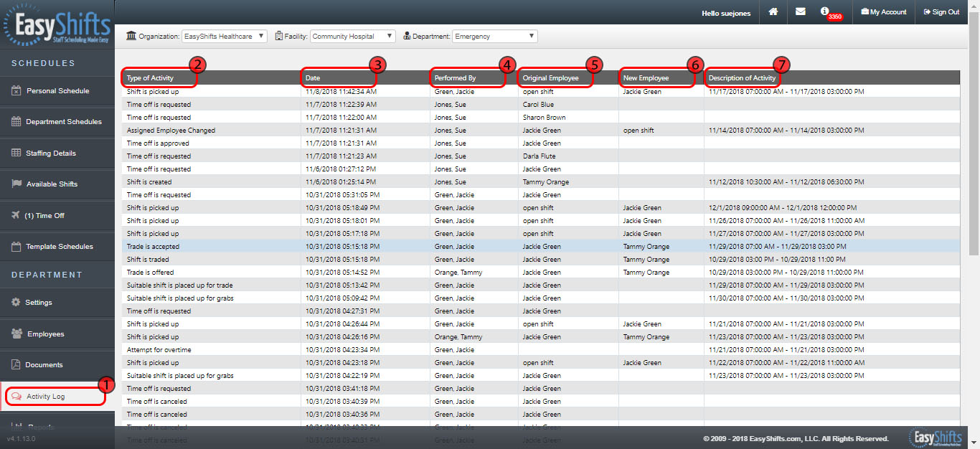Click the Department Schedules calendar icon
The width and height of the screenshot is (980, 449).
(x=17, y=122)
